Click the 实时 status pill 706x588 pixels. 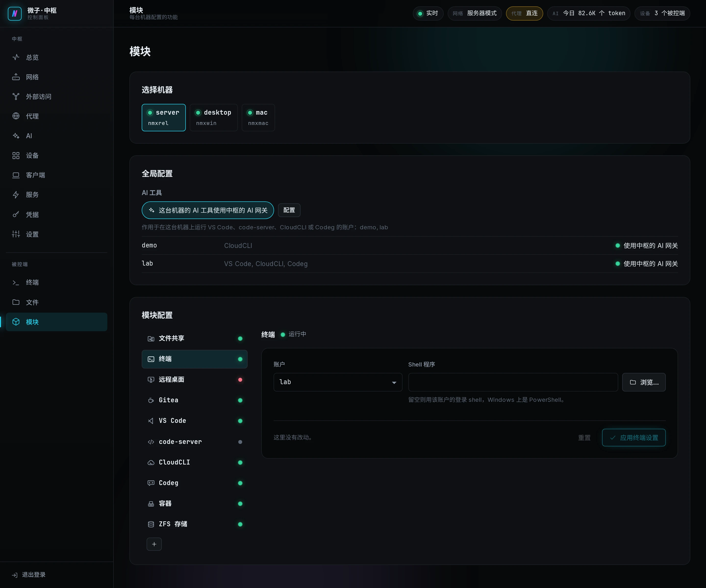(x=428, y=13)
